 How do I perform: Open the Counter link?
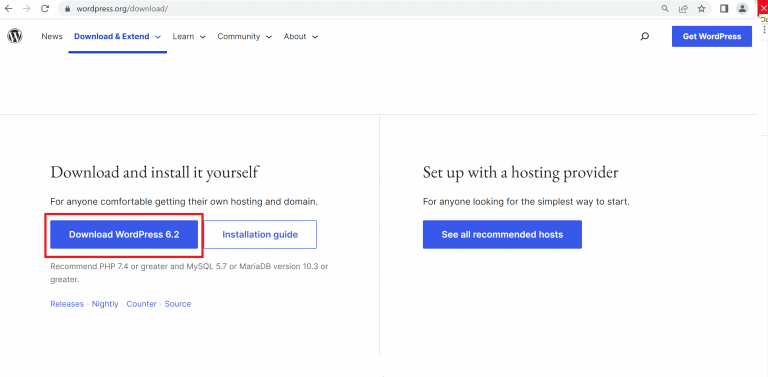pyautogui.click(x=142, y=304)
